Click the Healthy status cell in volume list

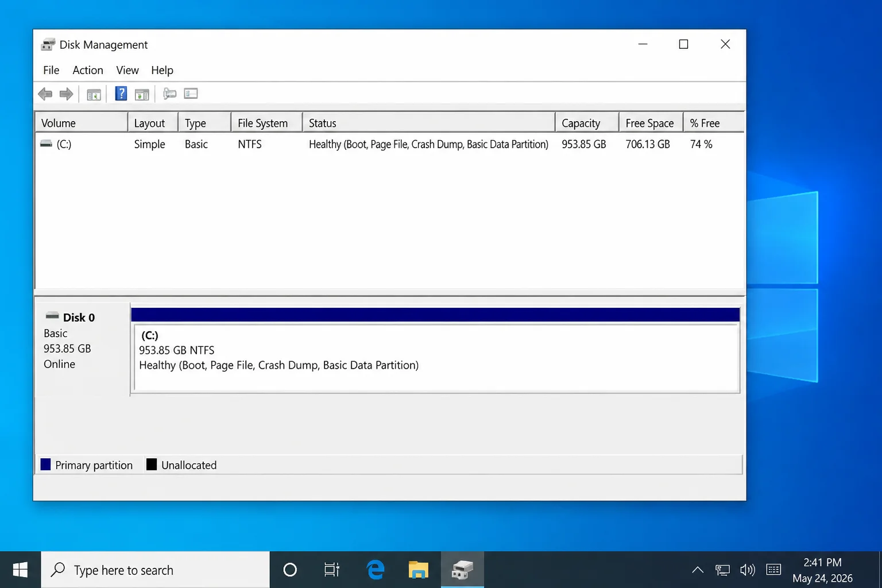pos(428,144)
